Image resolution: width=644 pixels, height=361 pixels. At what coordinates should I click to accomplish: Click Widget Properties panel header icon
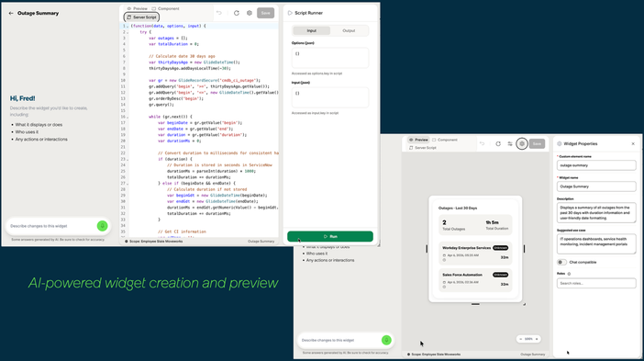coord(560,144)
